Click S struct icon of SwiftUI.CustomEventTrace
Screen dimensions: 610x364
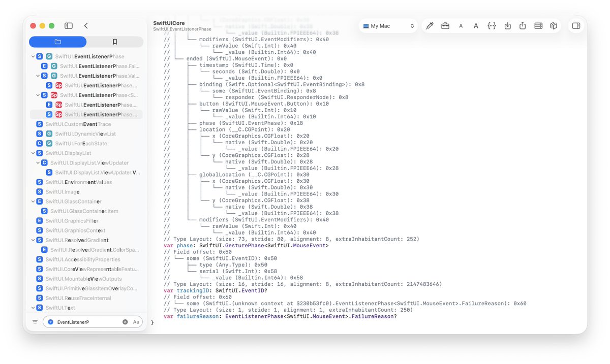tap(40, 124)
